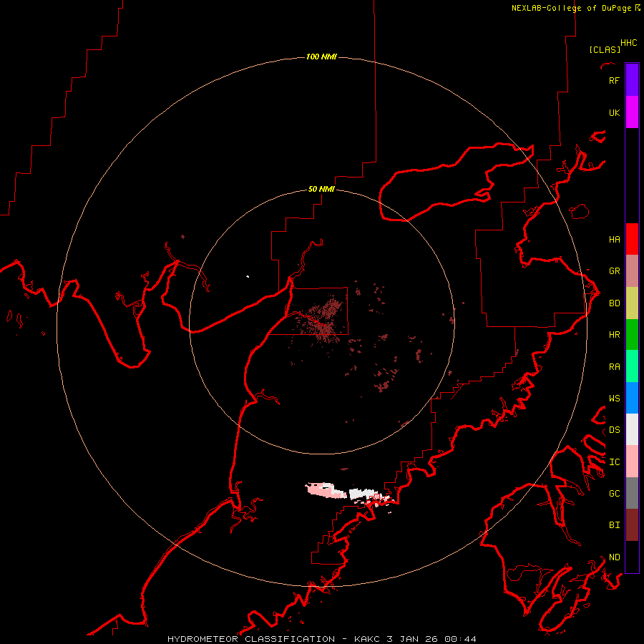
Task: Click the BI brown legend swatch
Action: 632,525
